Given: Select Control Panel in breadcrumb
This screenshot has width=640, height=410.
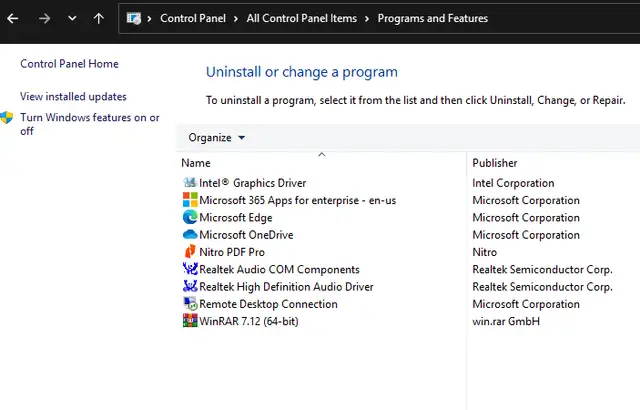Looking at the screenshot, I should coord(193,18).
